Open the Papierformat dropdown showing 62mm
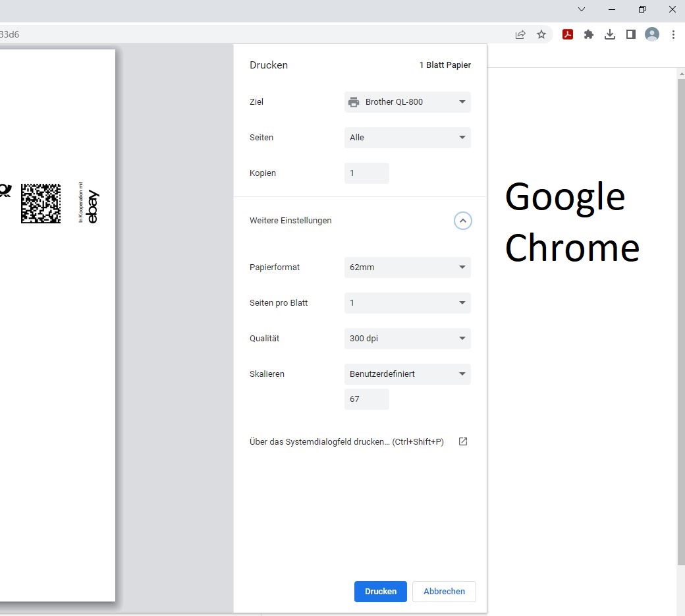This screenshot has height=616, width=685. tap(407, 267)
